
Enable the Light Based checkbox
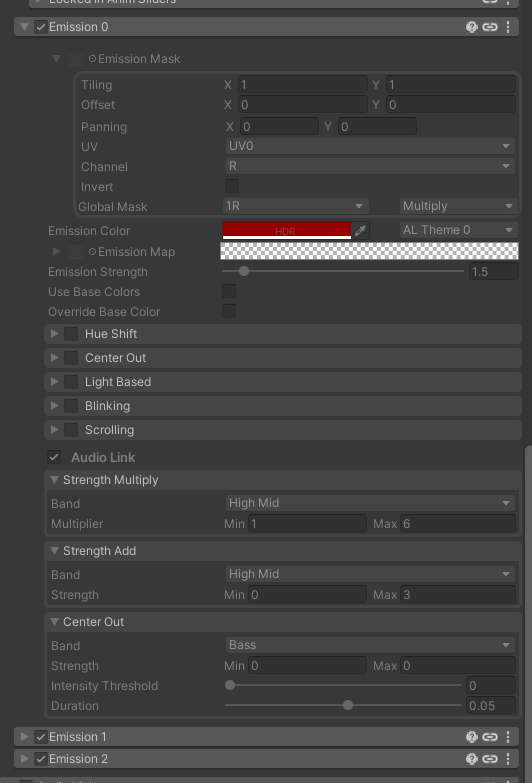[71, 382]
